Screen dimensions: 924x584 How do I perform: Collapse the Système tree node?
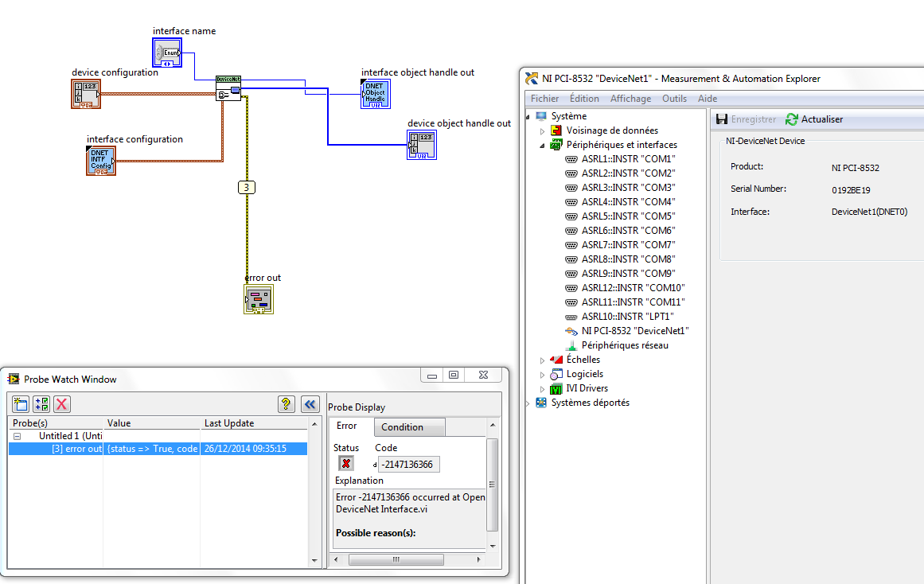tap(528, 117)
